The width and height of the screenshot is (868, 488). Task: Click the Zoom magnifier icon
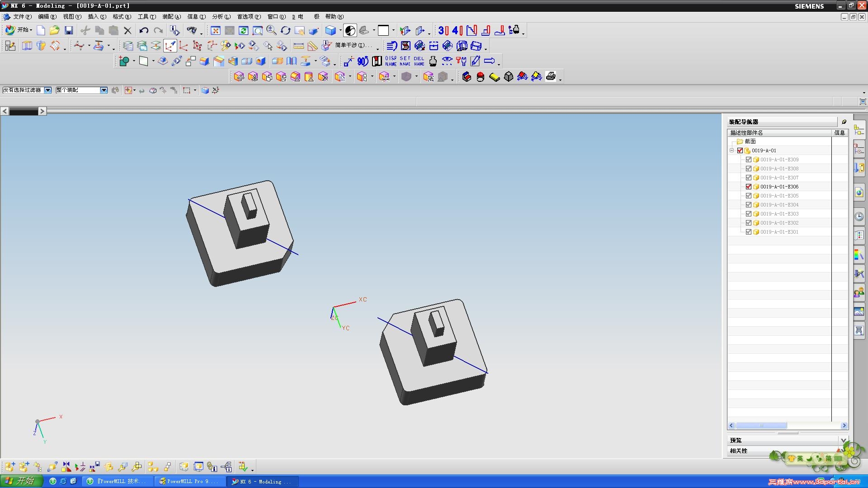(271, 30)
